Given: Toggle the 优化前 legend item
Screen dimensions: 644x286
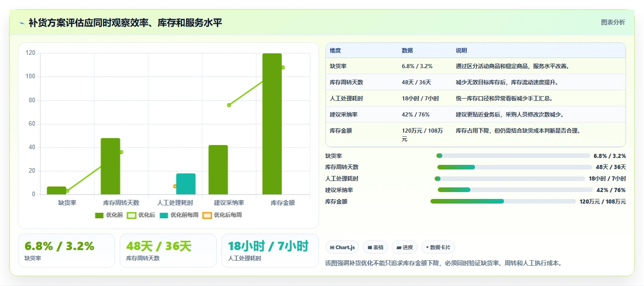Looking at the screenshot, I should pos(109,215).
